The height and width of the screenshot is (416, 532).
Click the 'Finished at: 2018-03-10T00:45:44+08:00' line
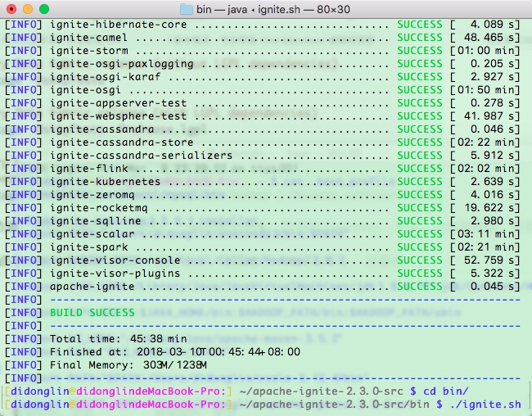click(x=152, y=352)
